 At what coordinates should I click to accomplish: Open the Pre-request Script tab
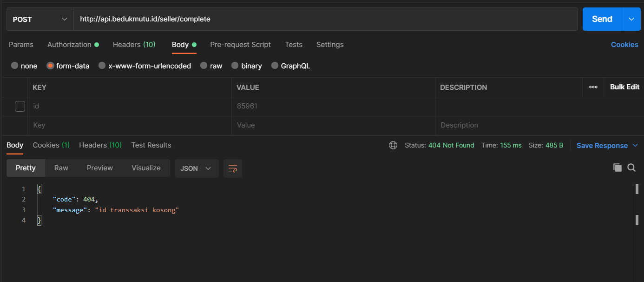(240, 45)
